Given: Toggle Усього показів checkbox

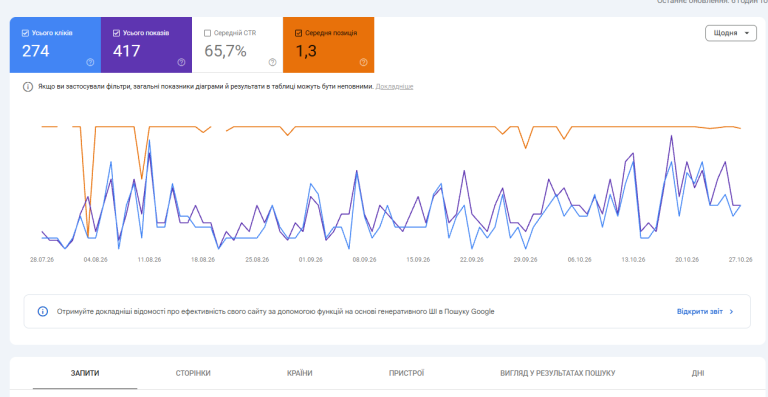Looking at the screenshot, I should point(116,33).
